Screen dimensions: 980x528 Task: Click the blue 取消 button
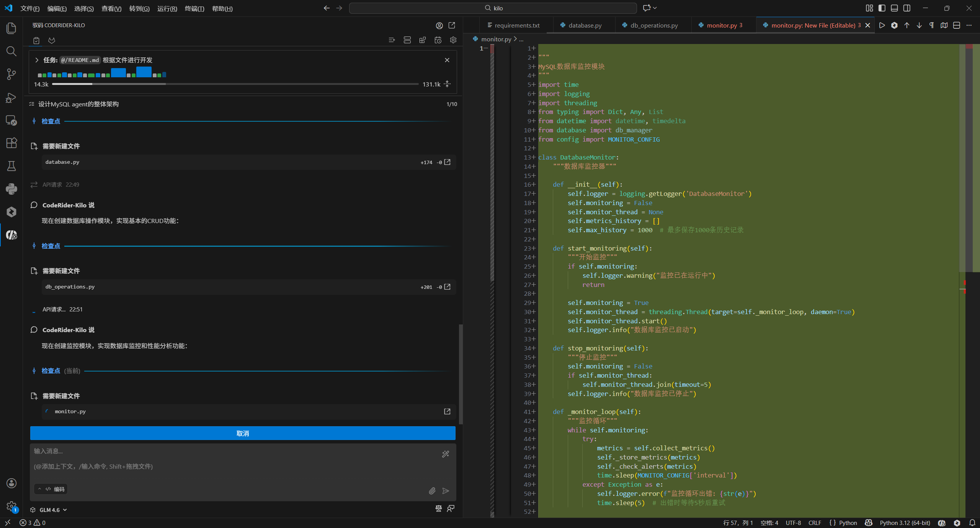[x=243, y=433]
